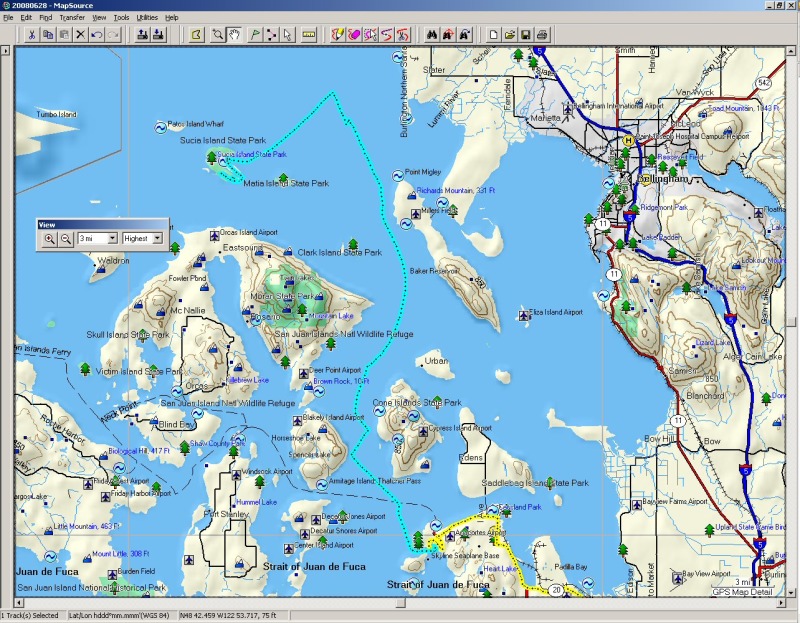
Task: Open the View menu
Action: click(99, 17)
